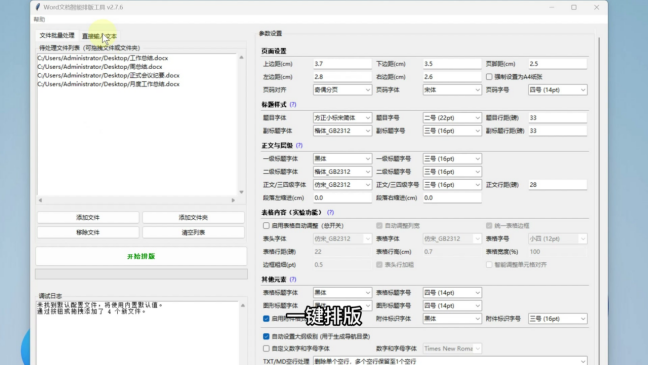Click 上边距(cm) field showing 3.7
The height and width of the screenshot is (365, 648).
click(x=342, y=64)
